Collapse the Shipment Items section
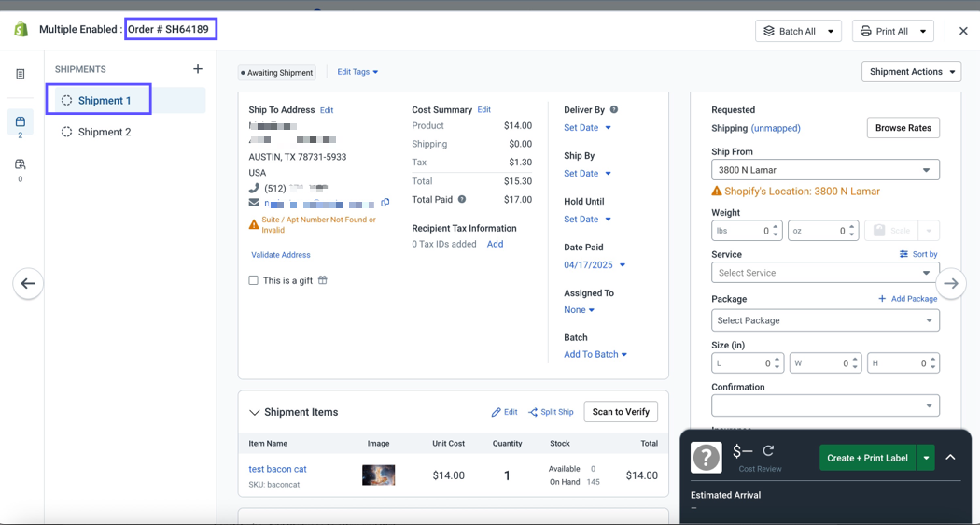Image resolution: width=980 pixels, height=525 pixels. pos(255,412)
